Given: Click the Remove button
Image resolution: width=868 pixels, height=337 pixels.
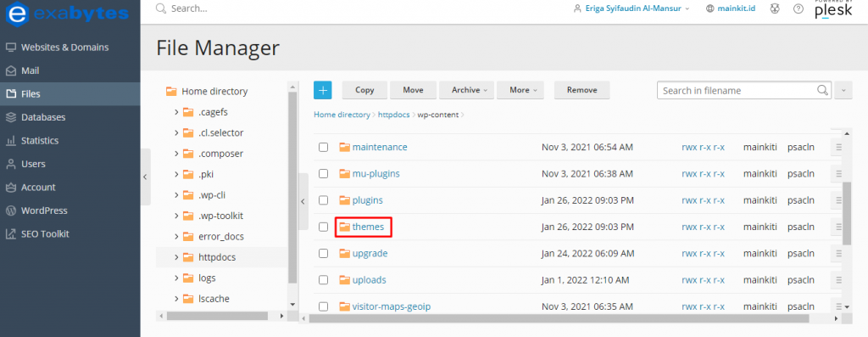Looking at the screenshot, I should click(581, 90).
